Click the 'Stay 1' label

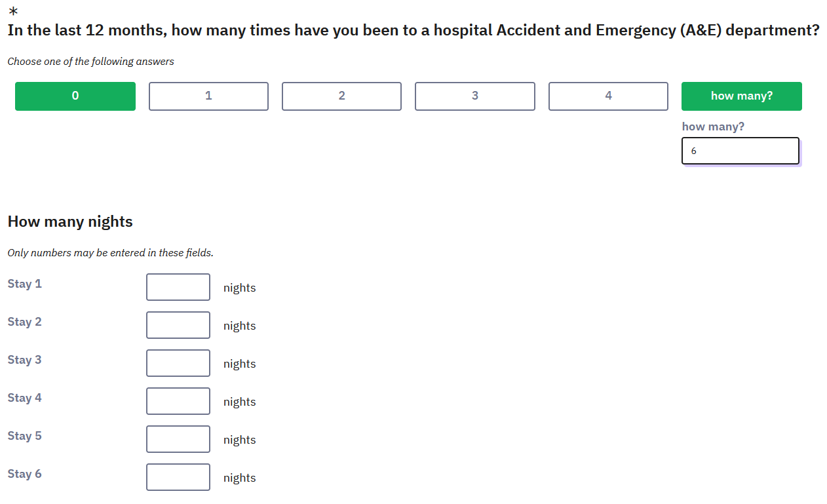tap(24, 284)
